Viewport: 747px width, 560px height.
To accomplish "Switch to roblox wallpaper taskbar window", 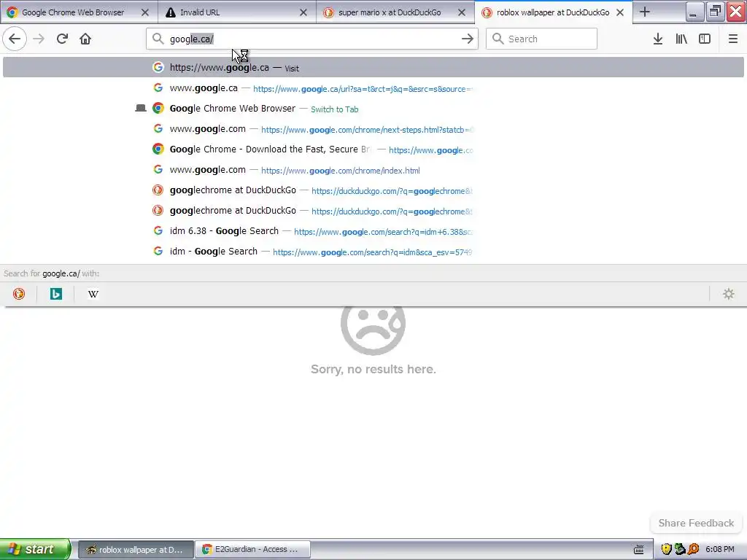I will click(136, 550).
